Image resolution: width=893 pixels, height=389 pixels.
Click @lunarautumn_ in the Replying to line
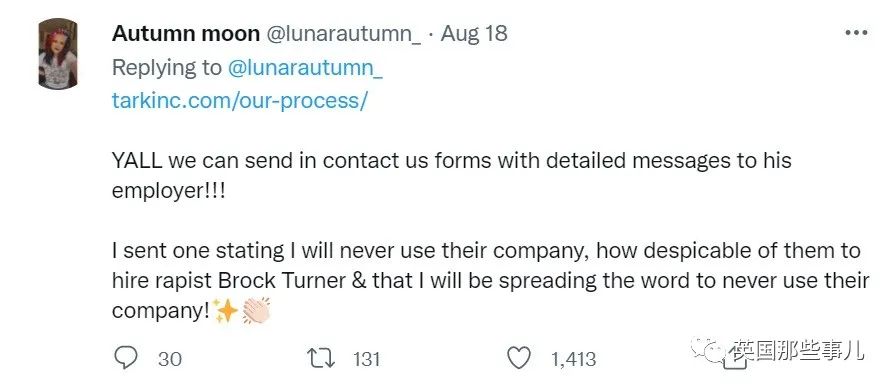305,68
